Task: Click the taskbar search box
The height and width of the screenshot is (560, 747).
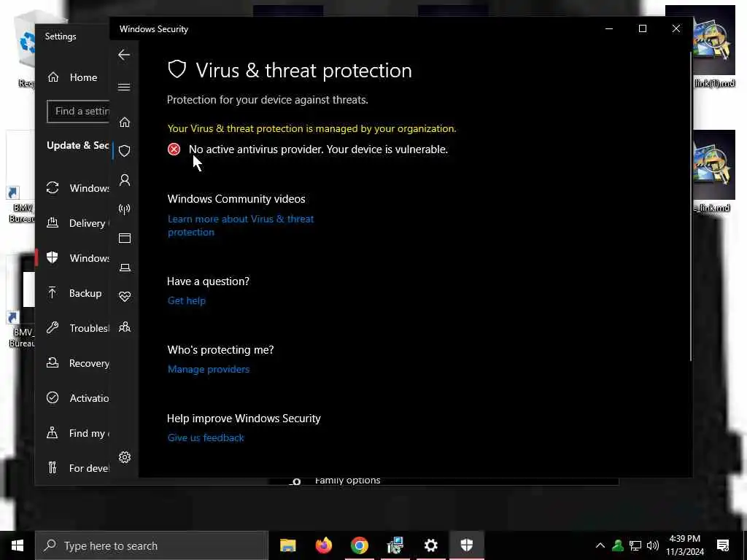Action: [152, 545]
